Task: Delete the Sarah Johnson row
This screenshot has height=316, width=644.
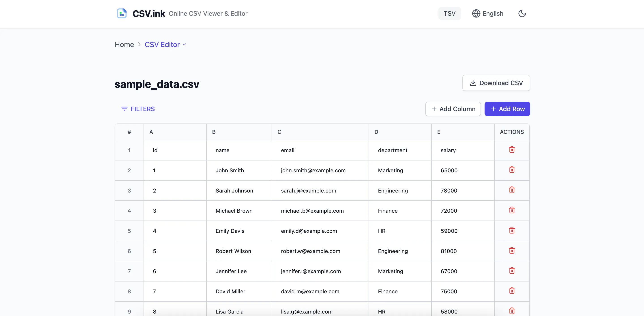Action: point(512,190)
